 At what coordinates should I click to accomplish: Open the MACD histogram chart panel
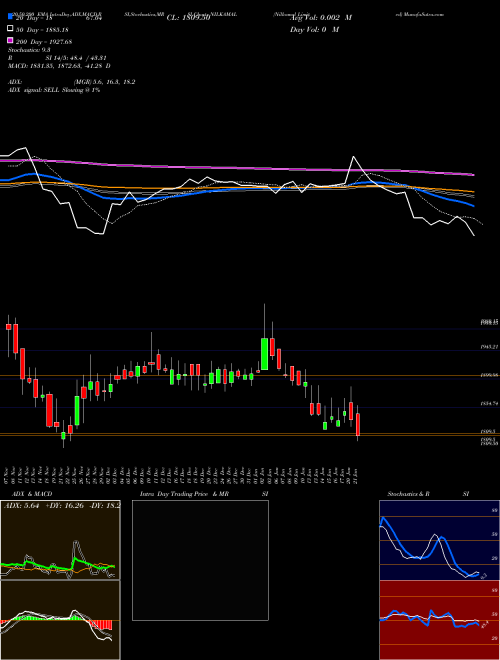[x=60, y=620]
